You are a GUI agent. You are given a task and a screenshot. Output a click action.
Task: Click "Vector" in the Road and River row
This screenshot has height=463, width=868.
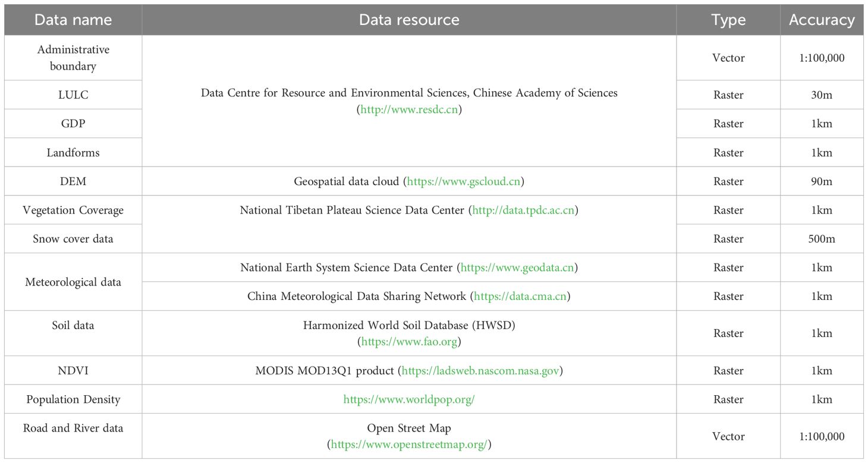coord(728,436)
